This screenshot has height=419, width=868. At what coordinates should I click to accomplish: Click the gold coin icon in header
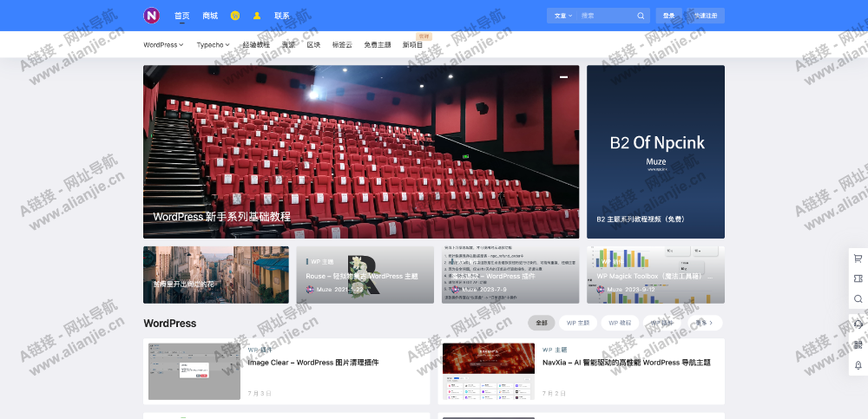(235, 16)
